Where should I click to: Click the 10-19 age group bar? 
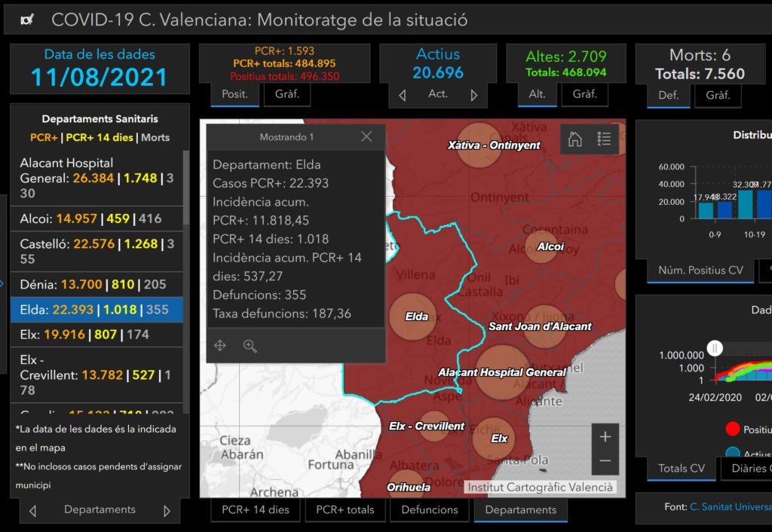point(745,205)
